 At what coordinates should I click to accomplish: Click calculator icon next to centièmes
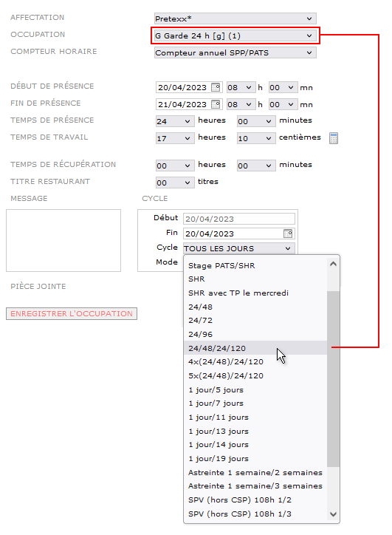[x=334, y=138]
